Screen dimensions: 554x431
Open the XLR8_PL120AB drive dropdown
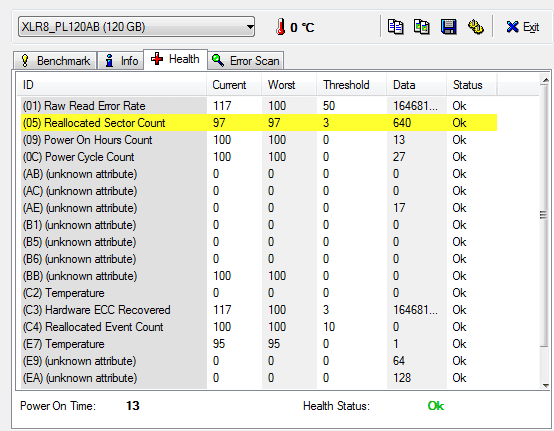coord(136,27)
